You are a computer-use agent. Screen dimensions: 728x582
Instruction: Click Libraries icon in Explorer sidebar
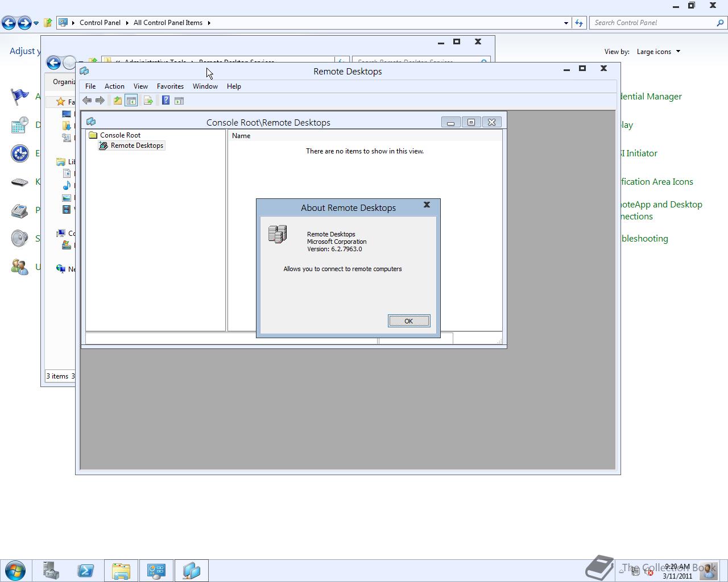[61, 162]
